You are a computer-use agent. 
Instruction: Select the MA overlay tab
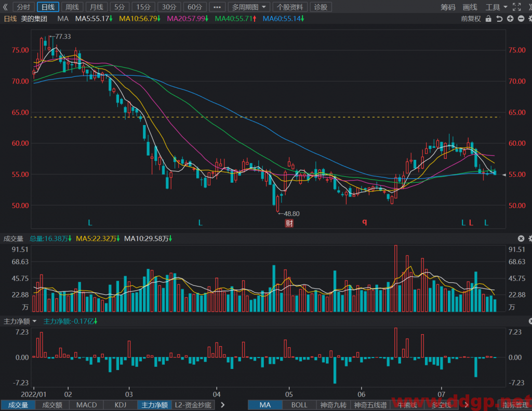[x=265, y=405]
